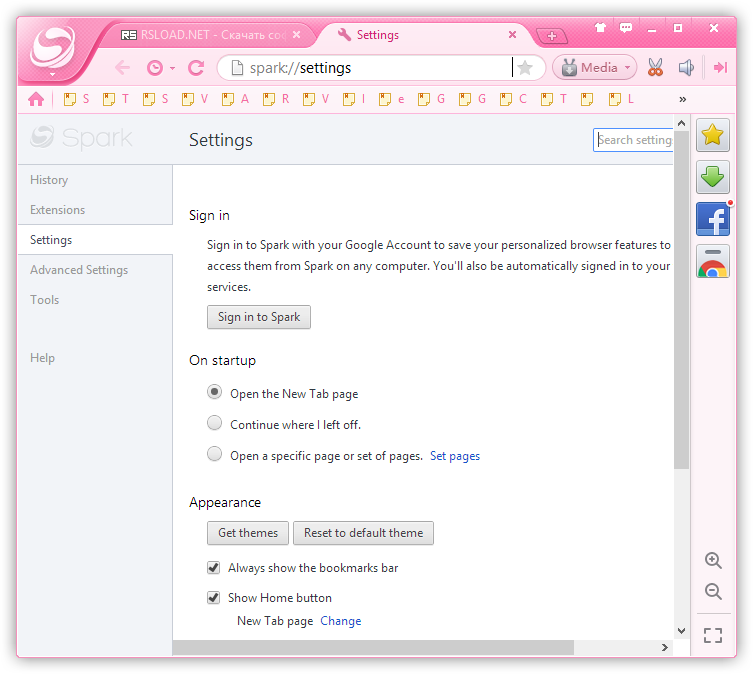This screenshot has height=674, width=753.
Task: Select Continue where I left off option
Action: tap(214, 423)
